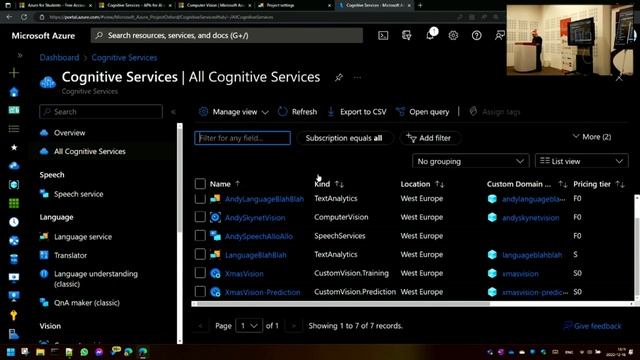This screenshot has width=640, height=360.
Task: Click Open query
Action: point(423,112)
